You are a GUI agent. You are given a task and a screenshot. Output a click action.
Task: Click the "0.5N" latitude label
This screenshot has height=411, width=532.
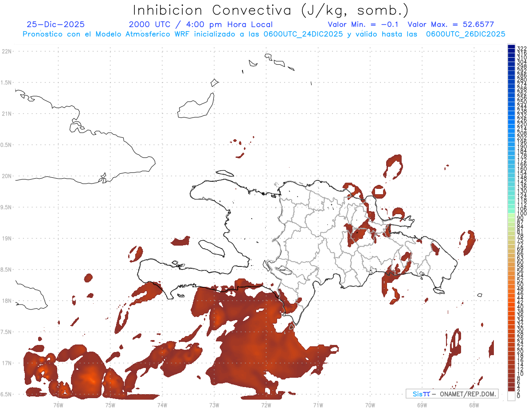(7, 145)
